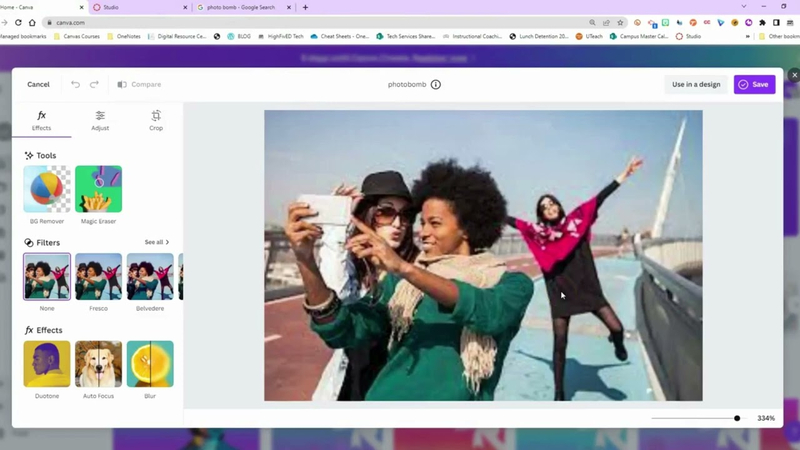
Task: Click the zoom magnifier icon in address bar
Action: click(x=592, y=22)
